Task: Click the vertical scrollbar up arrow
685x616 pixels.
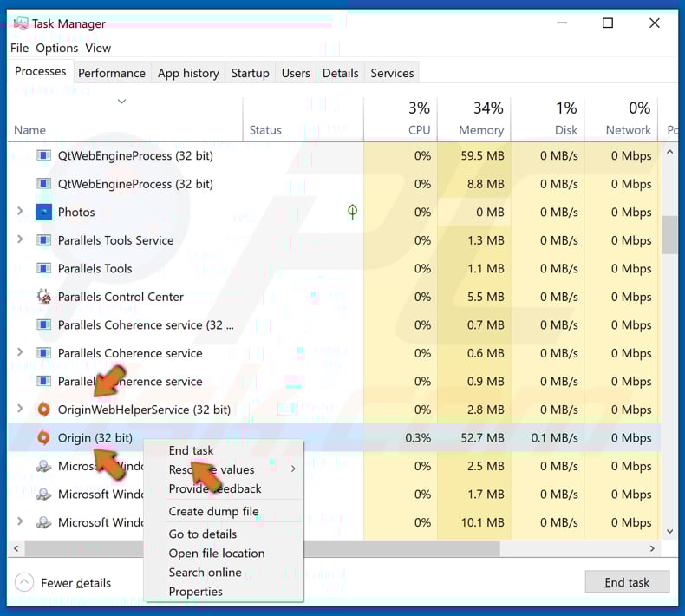Action: tap(669, 152)
